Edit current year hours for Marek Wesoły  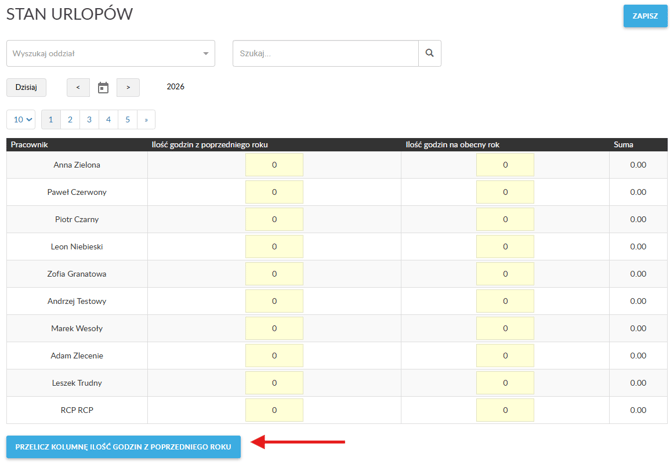click(505, 328)
